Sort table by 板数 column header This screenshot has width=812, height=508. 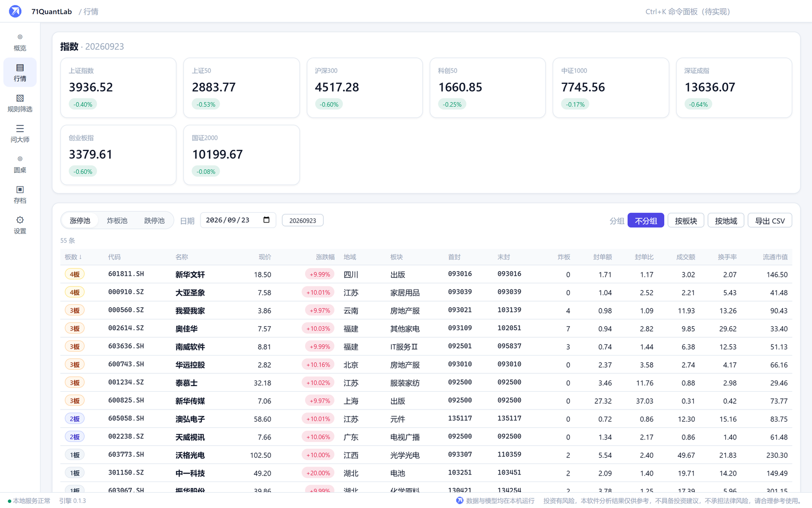74,257
